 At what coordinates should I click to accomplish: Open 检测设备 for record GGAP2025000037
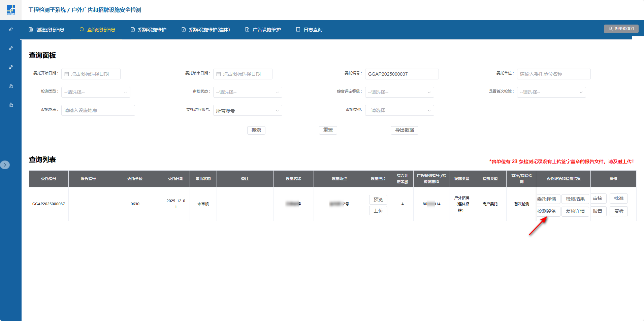pyautogui.click(x=547, y=211)
